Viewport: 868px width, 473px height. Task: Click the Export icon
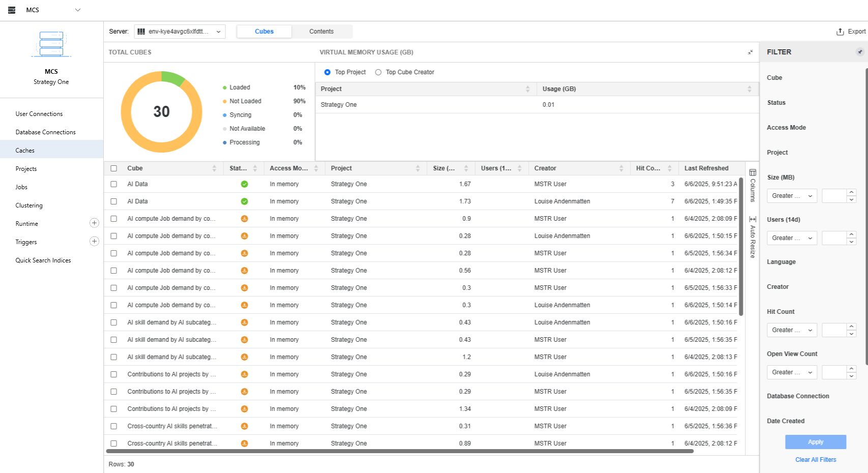(840, 32)
